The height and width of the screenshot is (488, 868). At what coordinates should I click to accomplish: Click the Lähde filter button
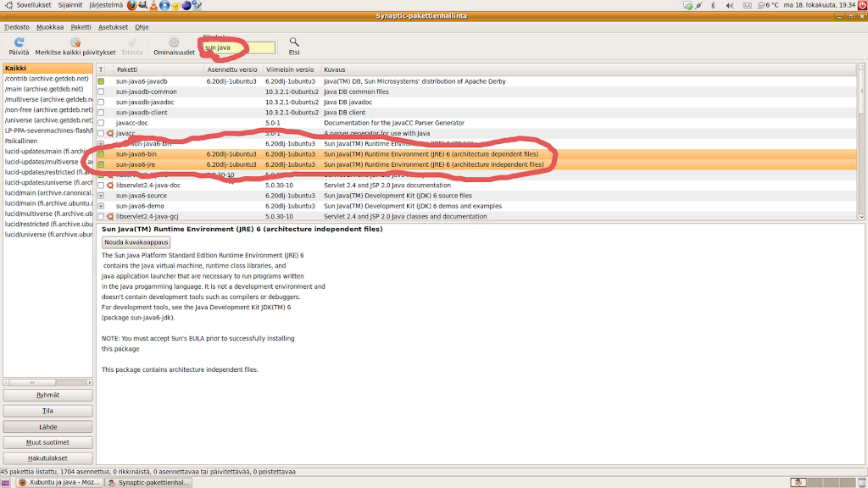click(47, 427)
